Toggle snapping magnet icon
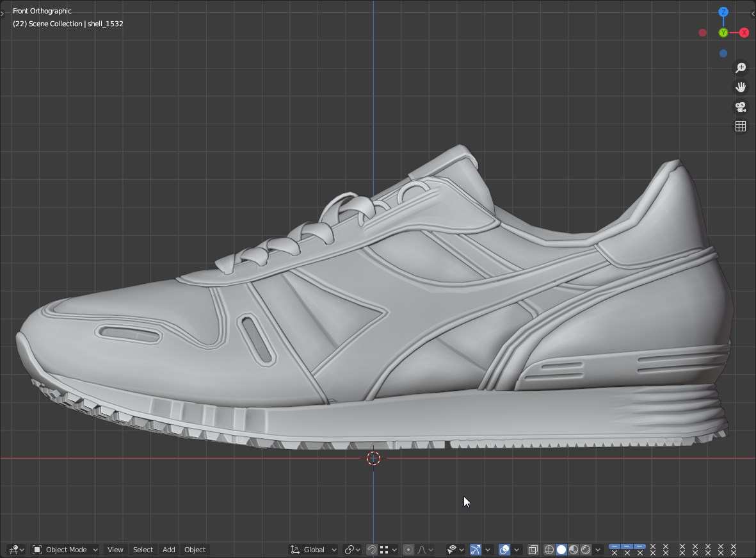The width and height of the screenshot is (756, 558). [x=372, y=550]
